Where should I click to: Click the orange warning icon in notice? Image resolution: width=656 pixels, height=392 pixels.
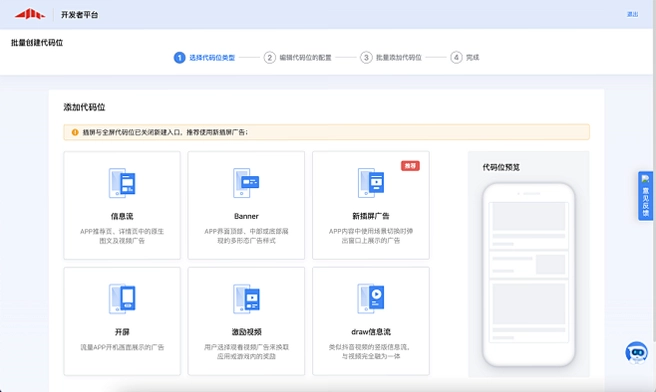(75, 132)
